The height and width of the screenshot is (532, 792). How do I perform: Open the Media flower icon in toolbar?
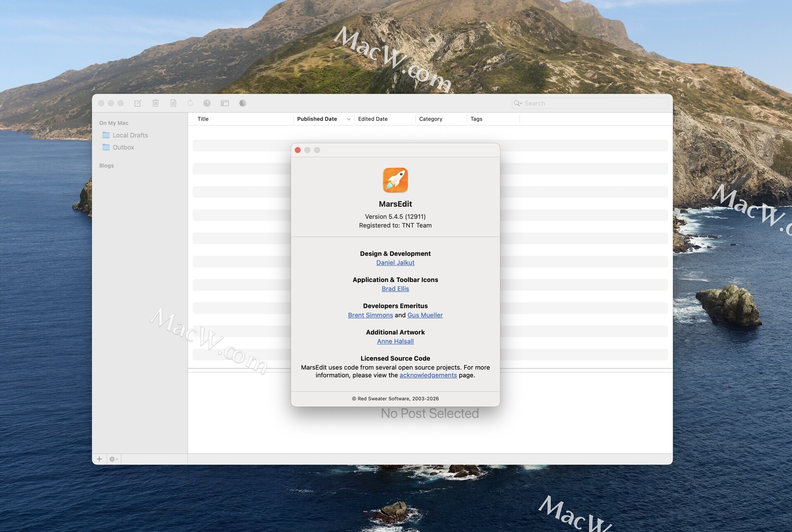(243, 103)
